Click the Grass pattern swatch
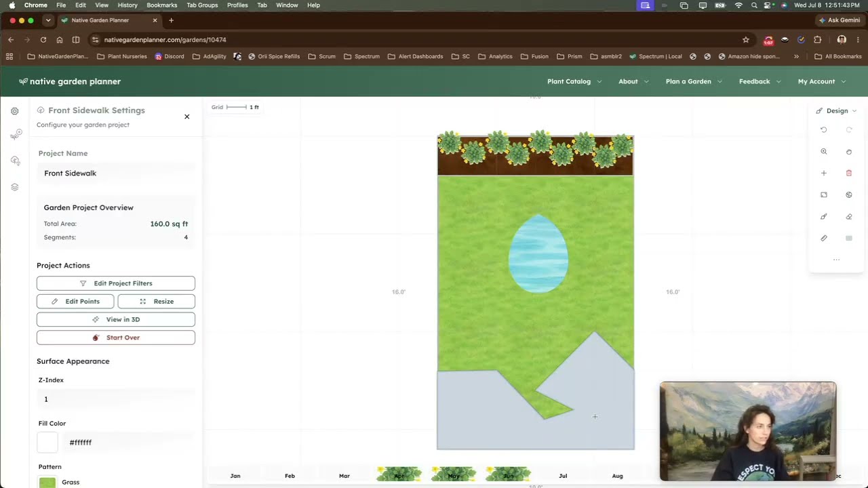 click(47, 483)
